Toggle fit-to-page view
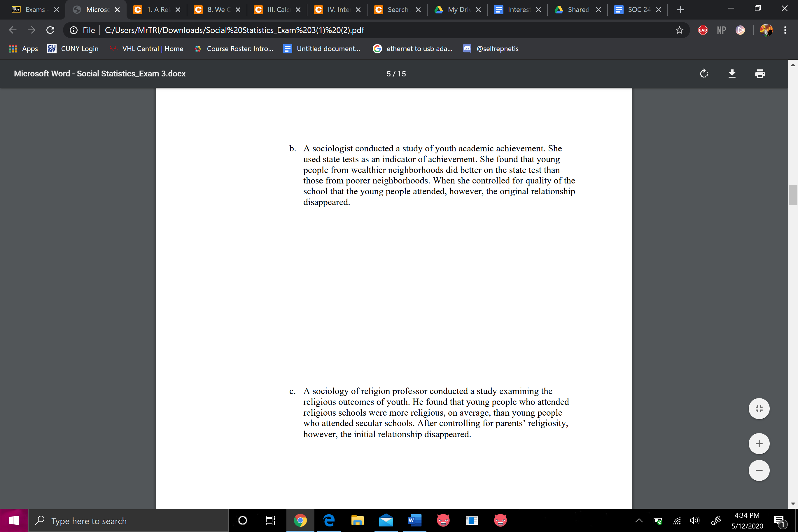This screenshot has height=532, width=798. pos(759,409)
